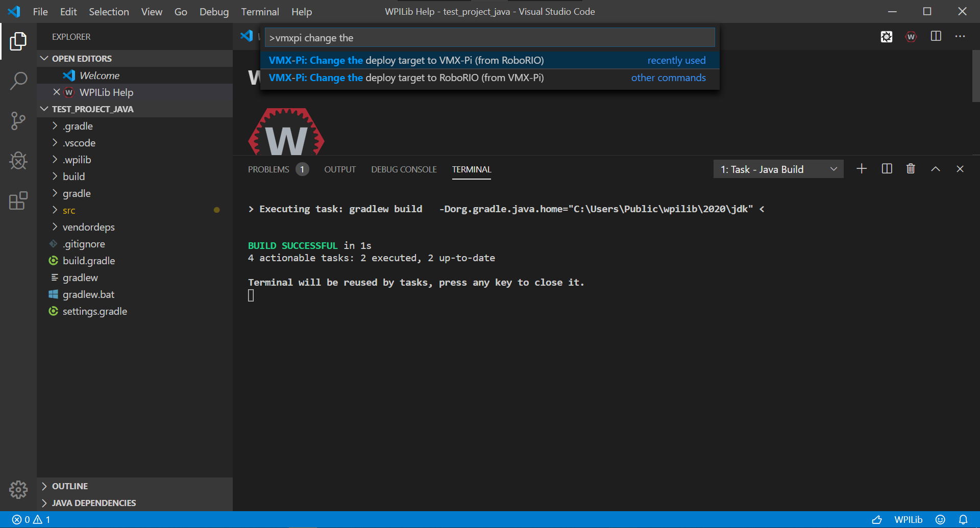This screenshot has width=980, height=528.
Task: Close WPILib Help editor with X
Action: (57, 92)
